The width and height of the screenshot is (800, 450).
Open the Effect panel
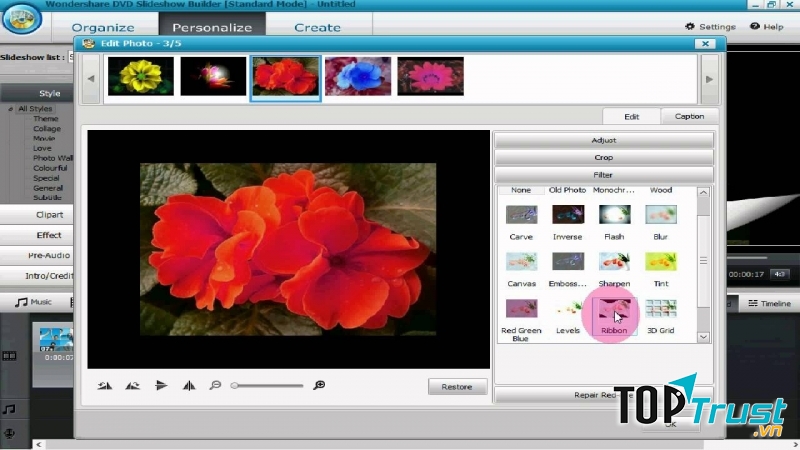point(49,235)
